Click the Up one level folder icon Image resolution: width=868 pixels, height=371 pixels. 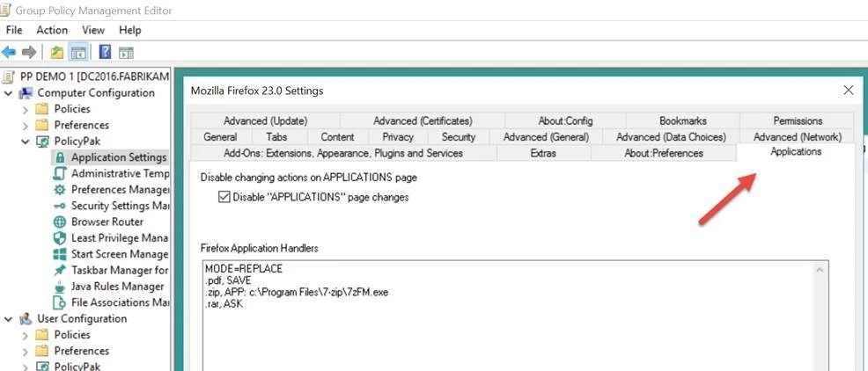click(57, 53)
